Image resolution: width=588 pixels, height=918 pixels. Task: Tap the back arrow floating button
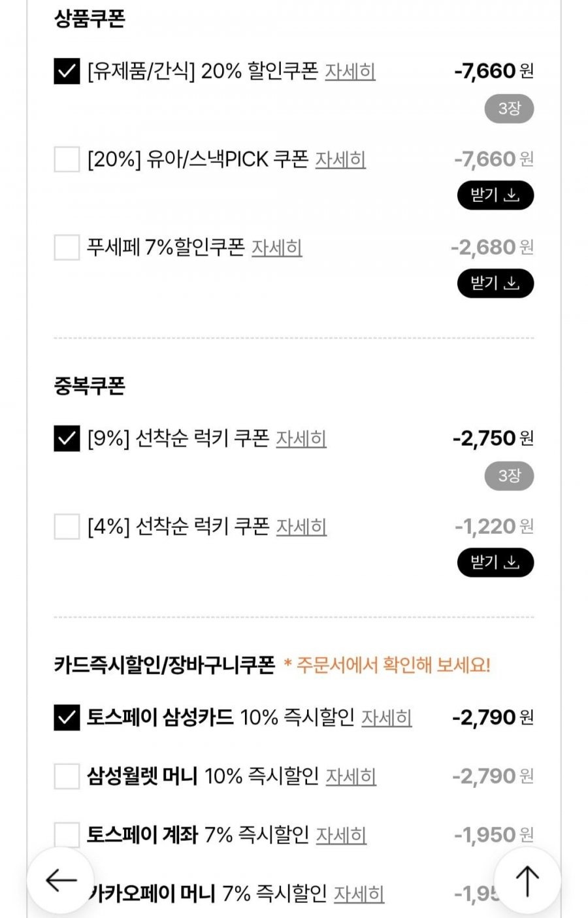[x=61, y=880]
